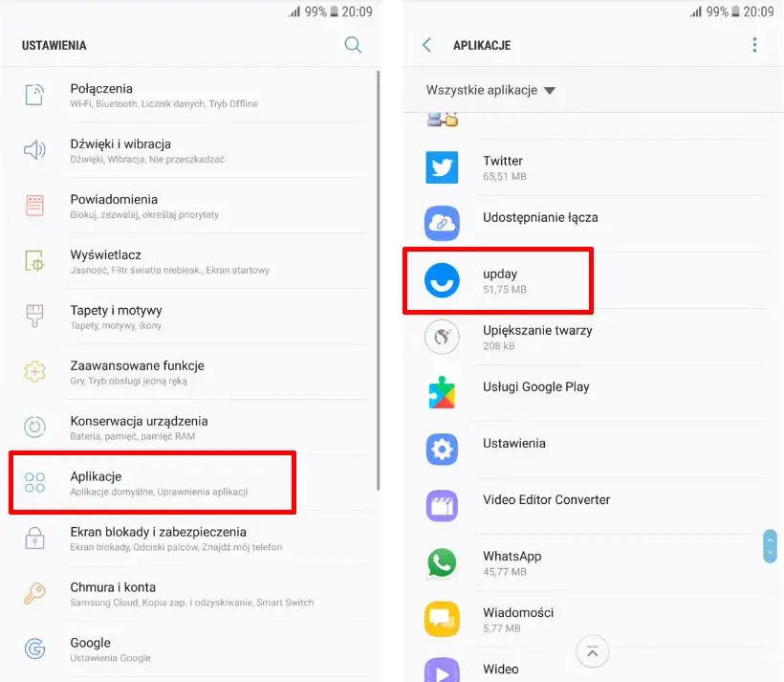
Task: Tap the Usługi Google Play puzzle icon
Action: [442, 393]
